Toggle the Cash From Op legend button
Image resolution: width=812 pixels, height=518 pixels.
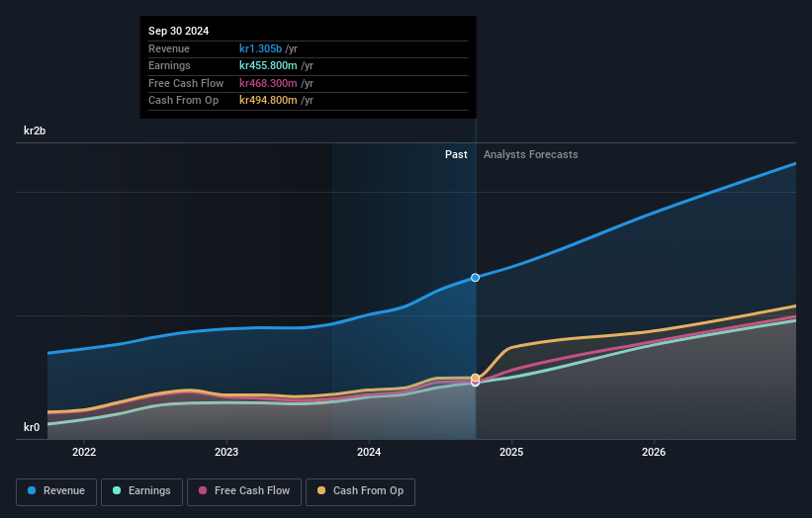pyautogui.click(x=360, y=491)
